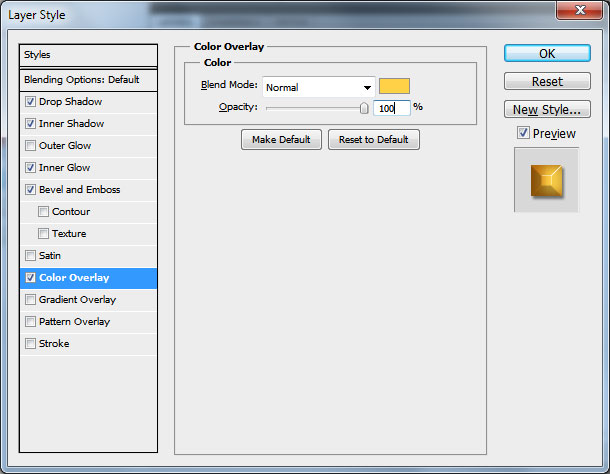Viewport: 610px width, 474px height.
Task: Select the Satin label
Action: click(50, 255)
